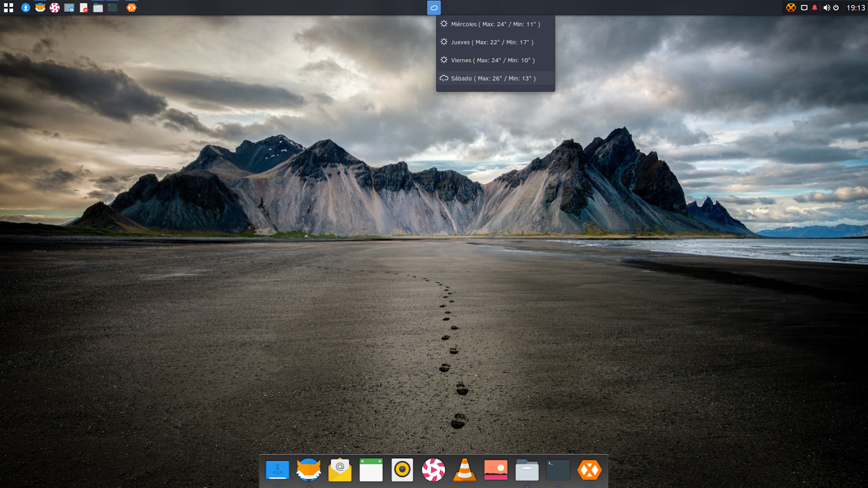Screen dimensions: 868x488
Task: Select the Sábado forecast entry
Action: 495,78
